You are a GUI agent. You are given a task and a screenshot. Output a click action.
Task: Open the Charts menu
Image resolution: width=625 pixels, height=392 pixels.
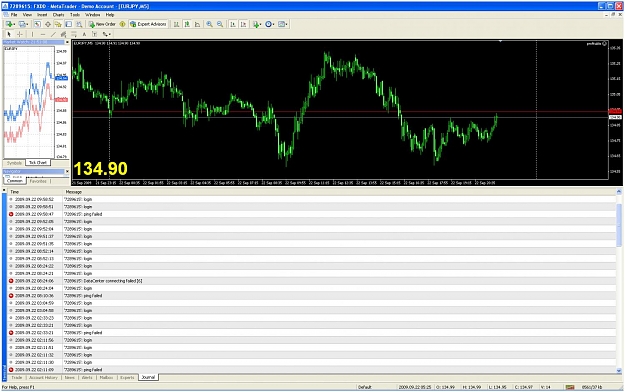point(59,15)
